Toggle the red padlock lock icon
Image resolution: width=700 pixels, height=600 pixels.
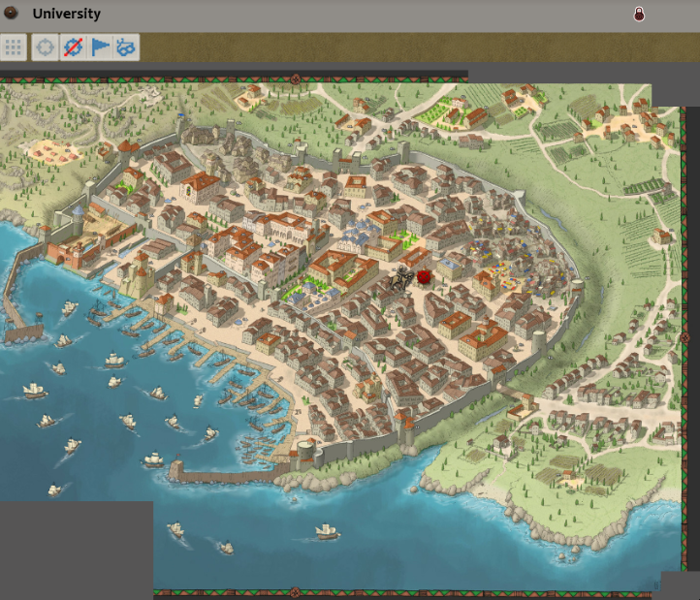coord(639,14)
